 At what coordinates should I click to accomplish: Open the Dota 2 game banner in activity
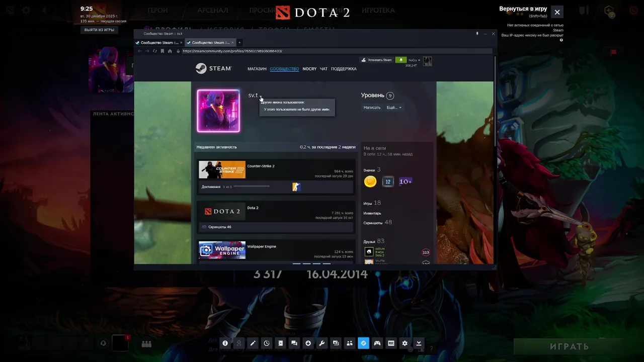pyautogui.click(x=222, y=211)
